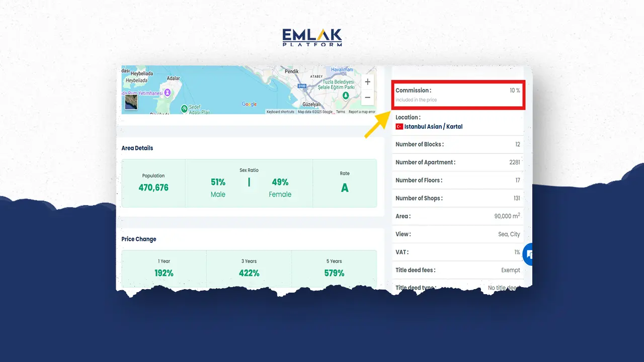Click the D100 road shield on map
The image size is (644, 362).
point(302,86)
